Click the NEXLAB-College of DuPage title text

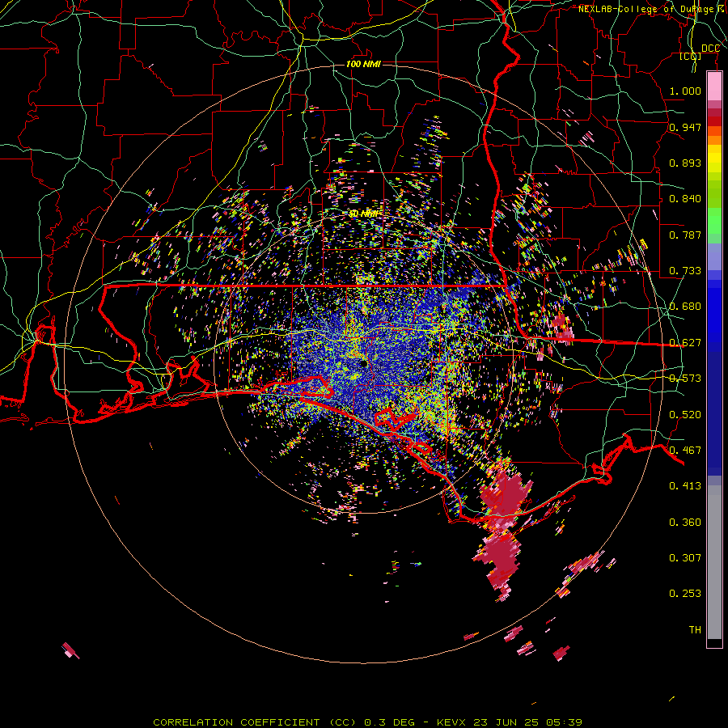652,9
